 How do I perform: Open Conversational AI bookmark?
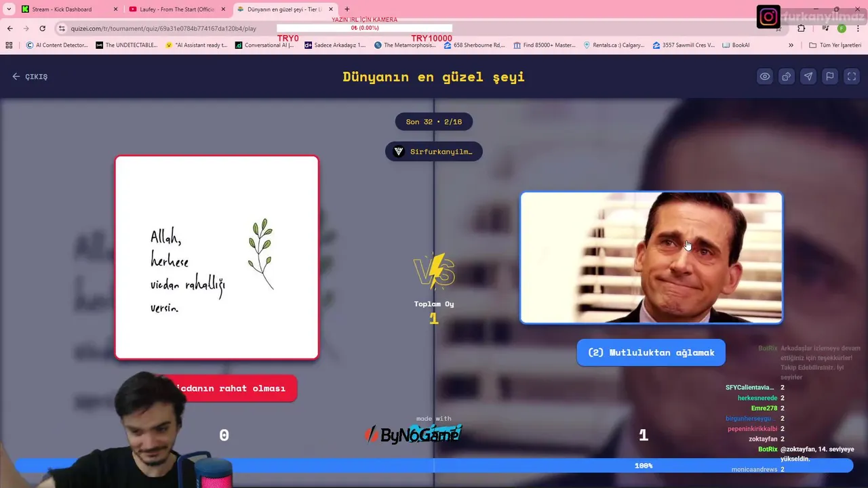(265, 45)
